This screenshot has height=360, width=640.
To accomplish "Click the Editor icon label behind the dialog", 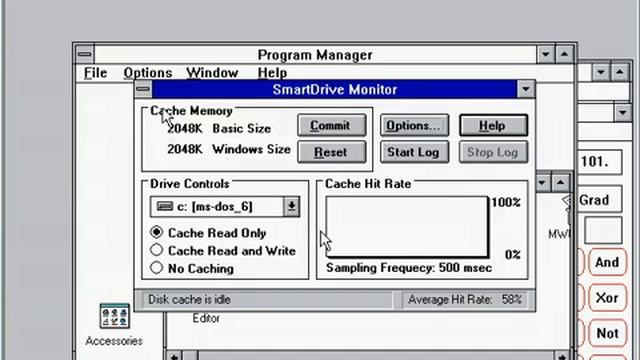I will click(x=206, y=318).
